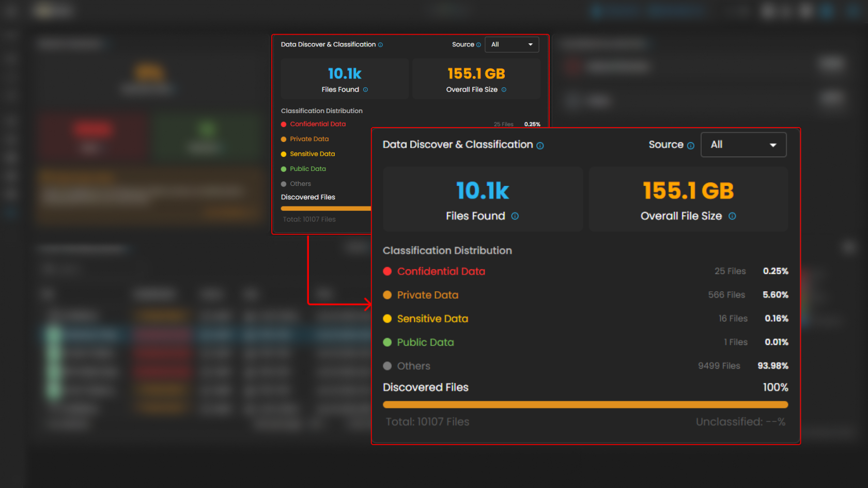Click the enlarged 10.1k Files Found card
The width and height of the screenshot is (868, 488).
coord(483,199)
